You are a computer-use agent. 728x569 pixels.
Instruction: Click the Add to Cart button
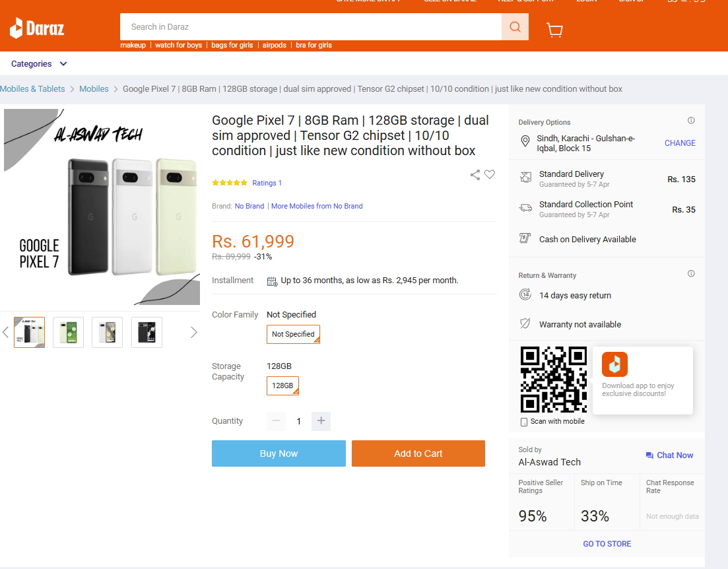pyautogui.click(x=418, y=453)
